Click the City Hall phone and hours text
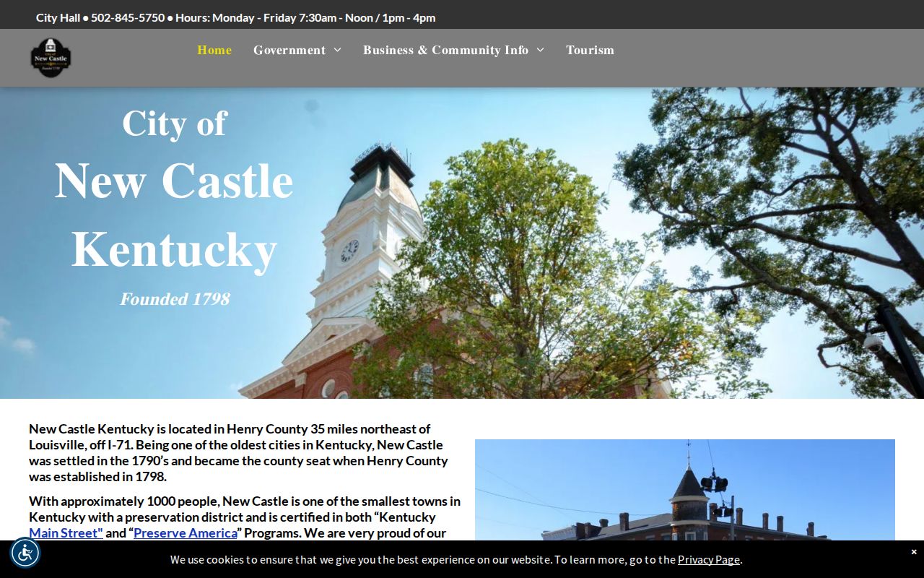This screenshot has width=924, height=578. pos(236,17)
